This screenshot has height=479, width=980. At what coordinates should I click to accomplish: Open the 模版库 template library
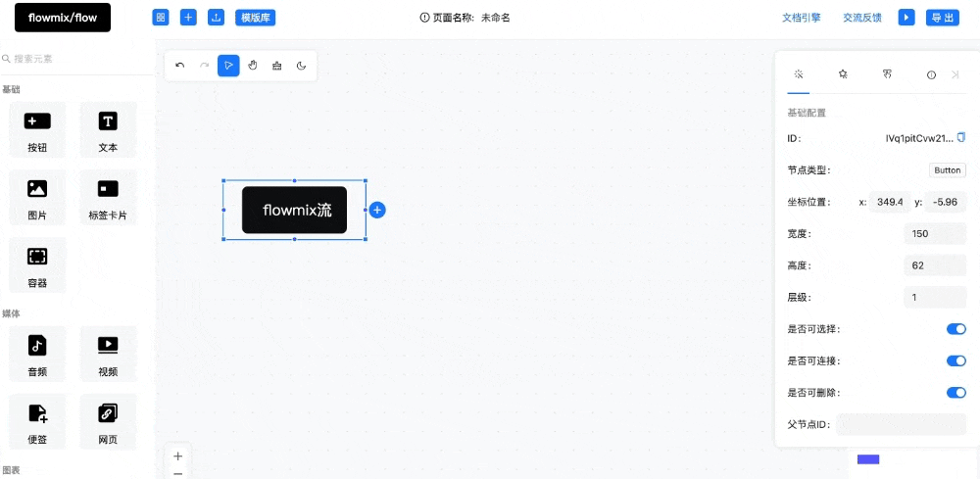(255, 18)
